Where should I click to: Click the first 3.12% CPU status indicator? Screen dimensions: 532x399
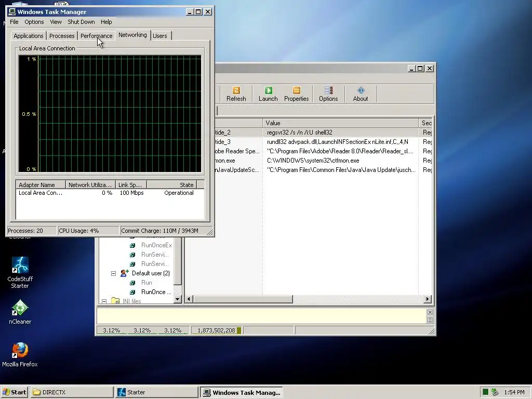[112, 330]
